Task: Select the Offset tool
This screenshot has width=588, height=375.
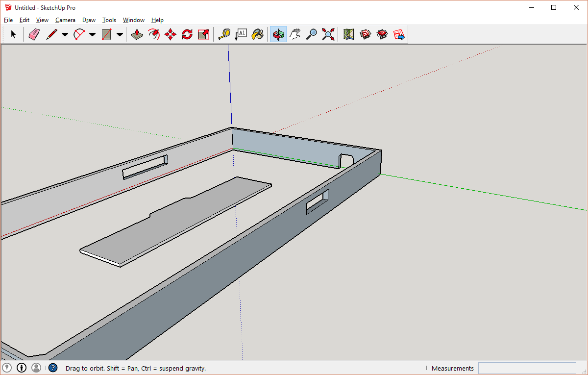Action: [x=154, y=34]
